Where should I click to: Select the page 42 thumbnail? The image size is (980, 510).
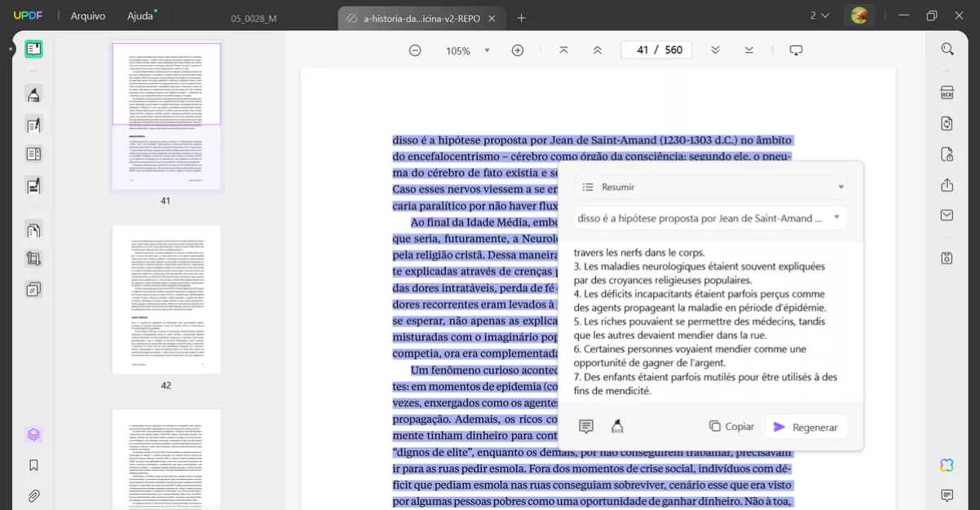point(166,300)
